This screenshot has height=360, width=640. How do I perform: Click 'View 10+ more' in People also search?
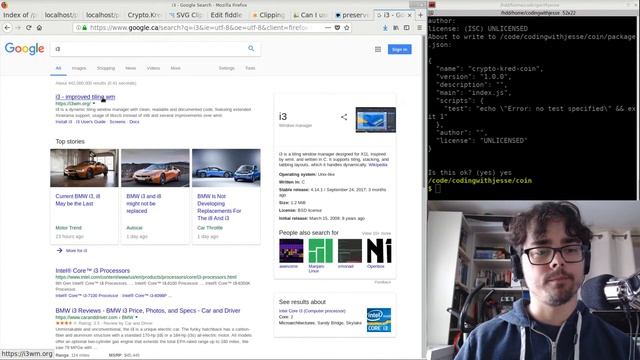[376, 233]
